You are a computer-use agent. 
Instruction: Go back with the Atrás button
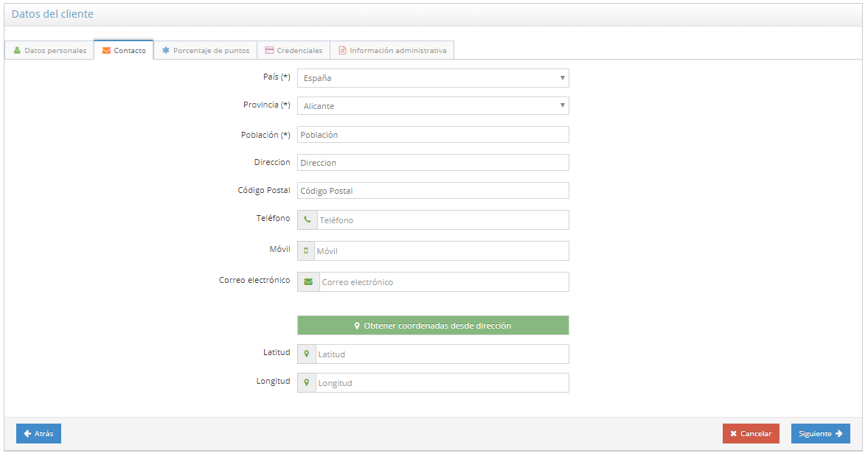pos(38,434)
